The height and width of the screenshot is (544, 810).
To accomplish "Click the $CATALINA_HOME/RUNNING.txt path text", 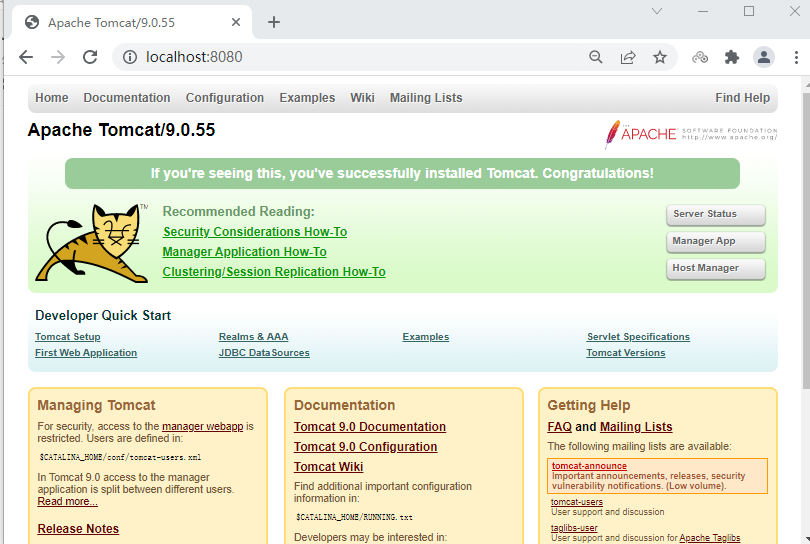I will point(354,517).
